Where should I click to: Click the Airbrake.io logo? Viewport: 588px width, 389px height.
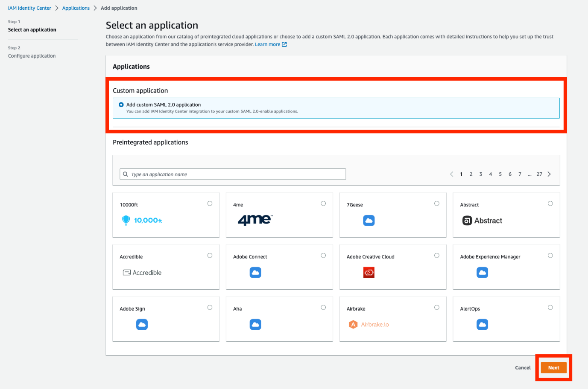tap(369, 325)
